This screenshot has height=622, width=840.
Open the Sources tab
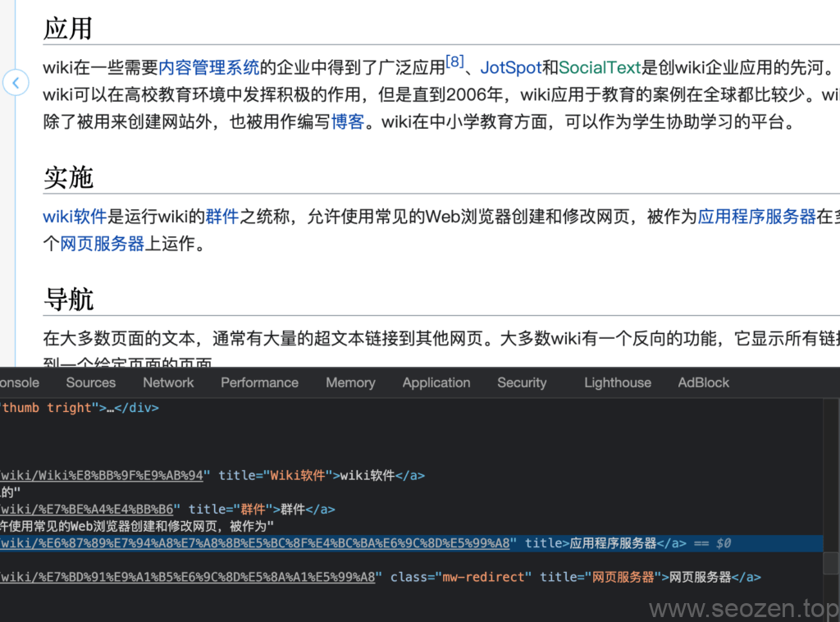click(91, 382)
